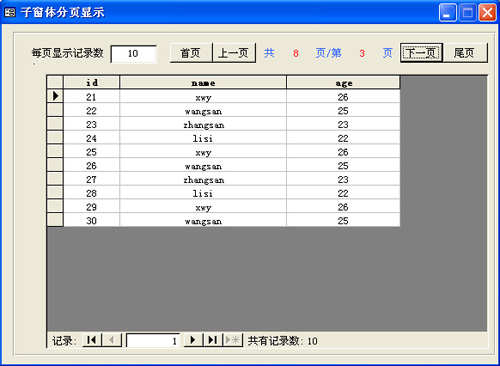Click the new record asterisk button
The width and height of the screenshot is (500, 366).
click(232, 340)
